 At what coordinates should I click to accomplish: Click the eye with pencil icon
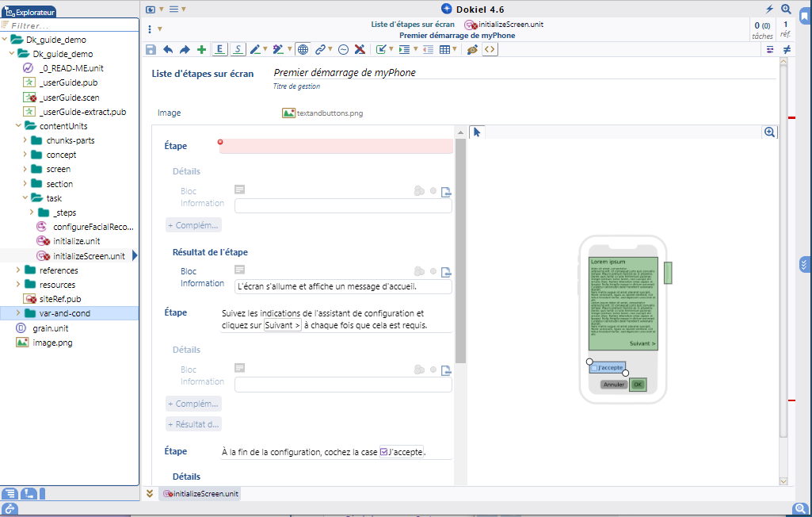pos(472,50)
